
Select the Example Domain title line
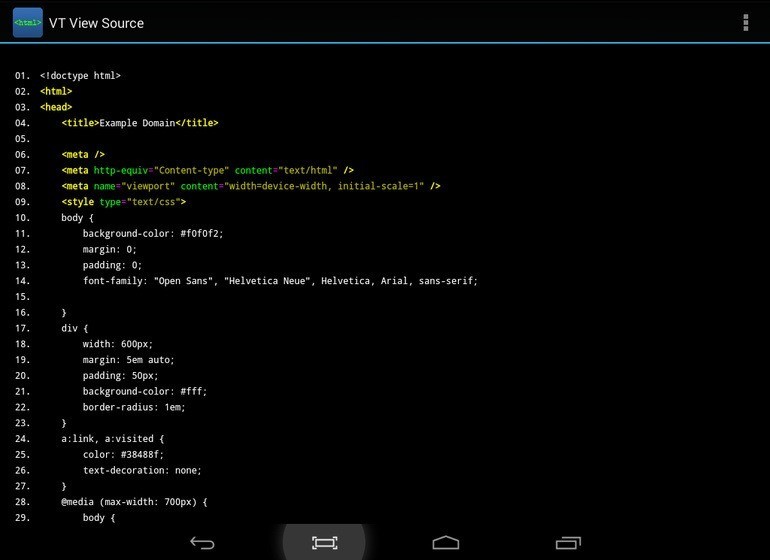click(140, 123)
